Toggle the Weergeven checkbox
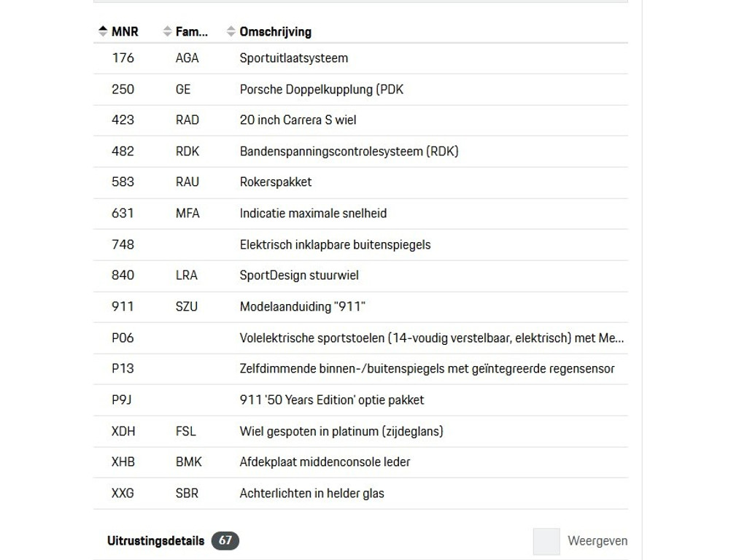747x560 pixels. click(x=546, y=541)
